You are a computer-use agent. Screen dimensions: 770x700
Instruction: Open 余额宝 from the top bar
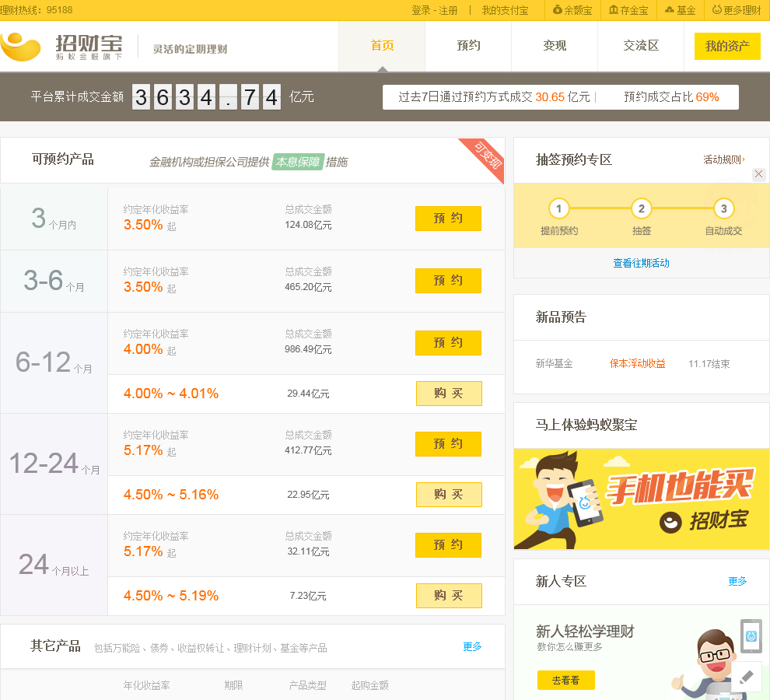(x=572, y=10)
